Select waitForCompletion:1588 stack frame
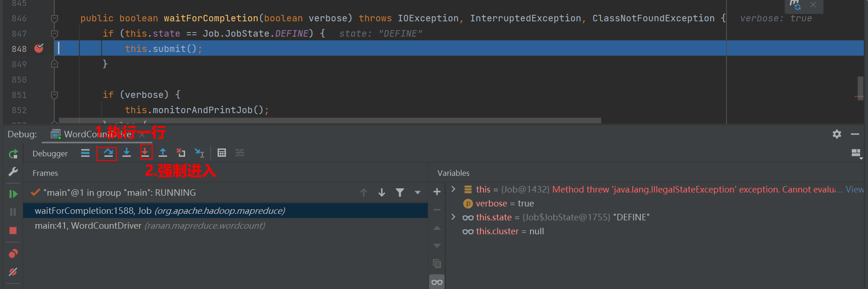The height and width of the screenshot is (289, 868). tap(225, 211)
